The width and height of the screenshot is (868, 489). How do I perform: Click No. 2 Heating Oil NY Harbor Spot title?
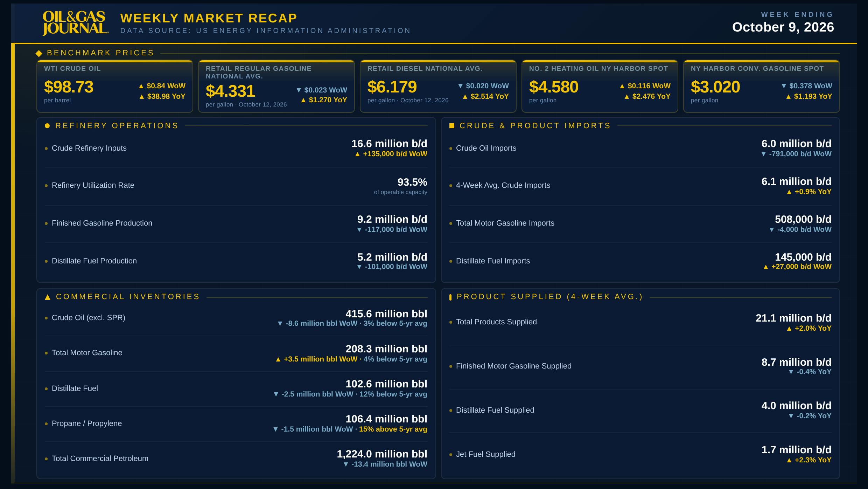pos(598,69)
